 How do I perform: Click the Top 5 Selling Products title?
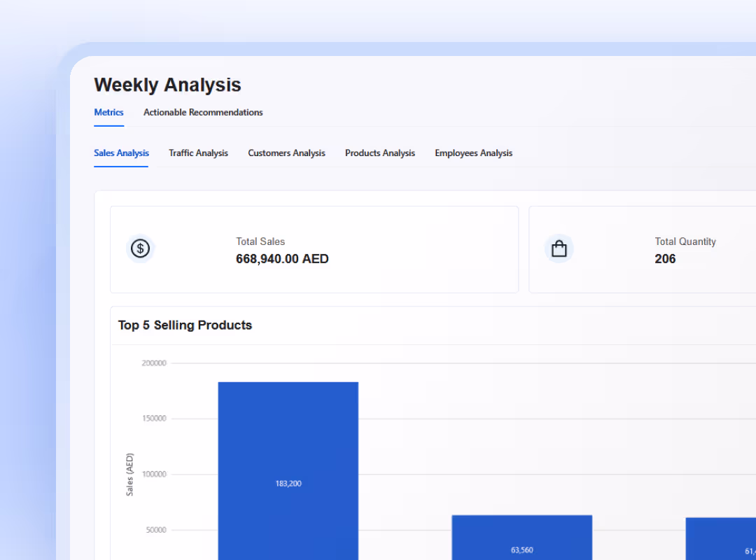[185, 325]
